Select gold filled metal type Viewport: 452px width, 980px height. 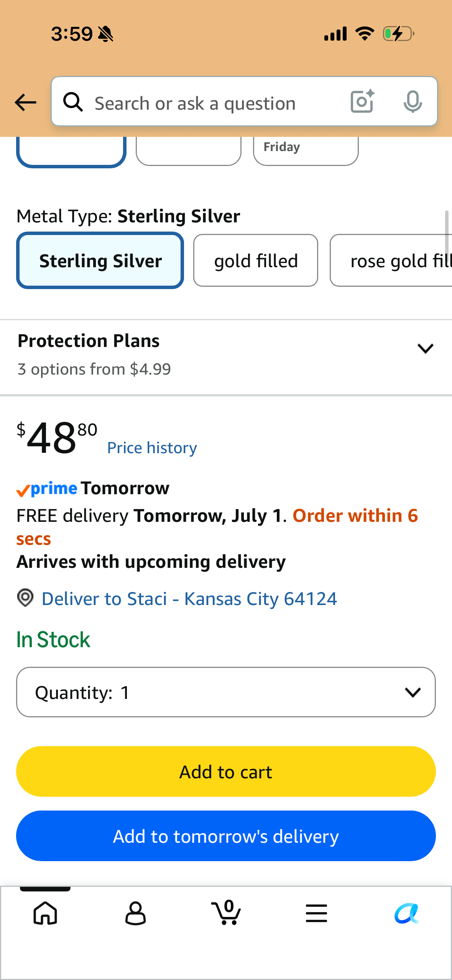click(x=256, y=261)
